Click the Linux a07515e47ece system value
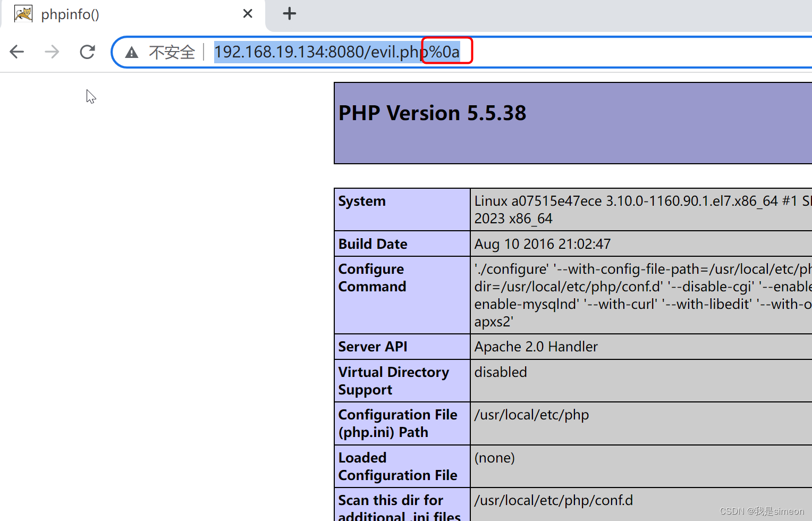This screenshot has width=812, height=521. coord(643,209)
